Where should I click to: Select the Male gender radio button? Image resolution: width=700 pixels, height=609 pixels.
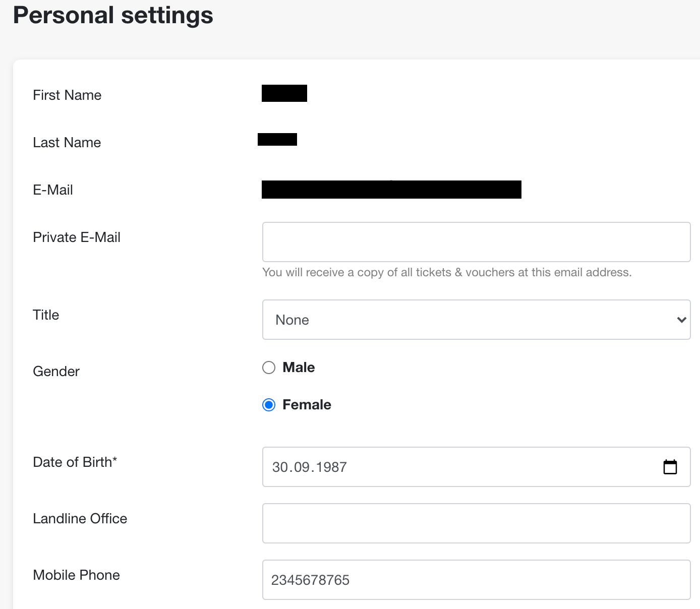[269, 368]
